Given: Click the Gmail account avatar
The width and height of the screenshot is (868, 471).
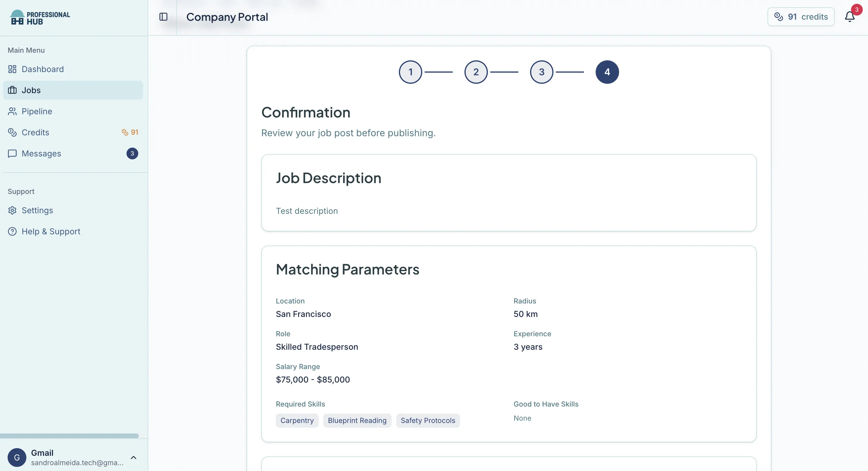Looking at the screenshot, I should click(17, 457).
